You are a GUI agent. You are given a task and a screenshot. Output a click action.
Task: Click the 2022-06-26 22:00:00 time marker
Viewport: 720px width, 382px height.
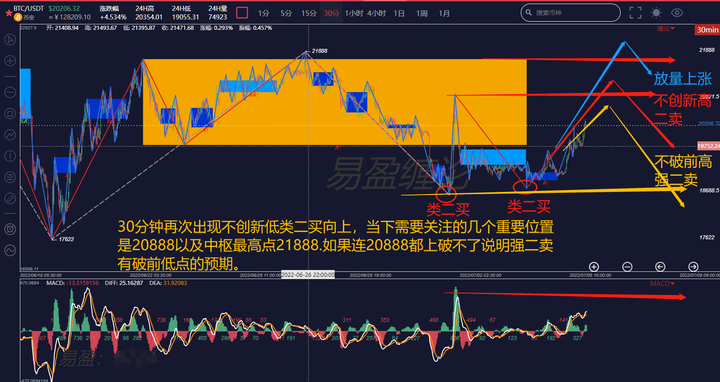[308, 275]
